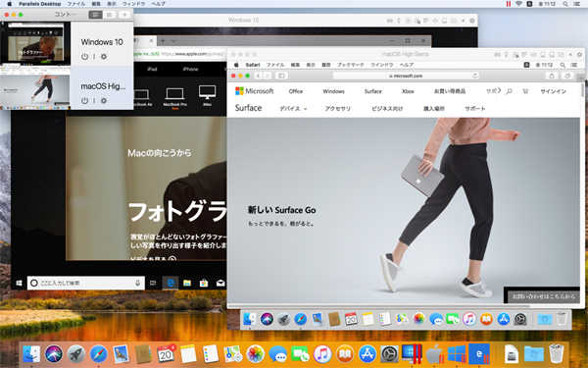Open the ウインドウ menu in Parallels menu bar

134,4
